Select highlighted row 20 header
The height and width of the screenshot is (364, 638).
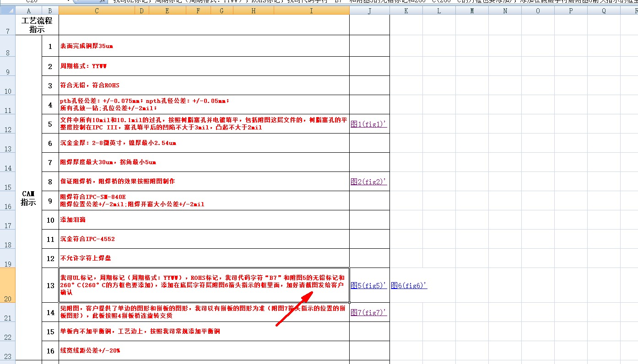click(x=8, y=285)
